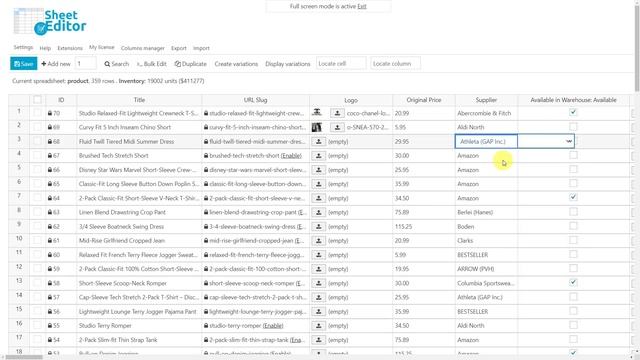
Task: Upload logo for Studio Terry Romper row
Action: tap(318, 325)
